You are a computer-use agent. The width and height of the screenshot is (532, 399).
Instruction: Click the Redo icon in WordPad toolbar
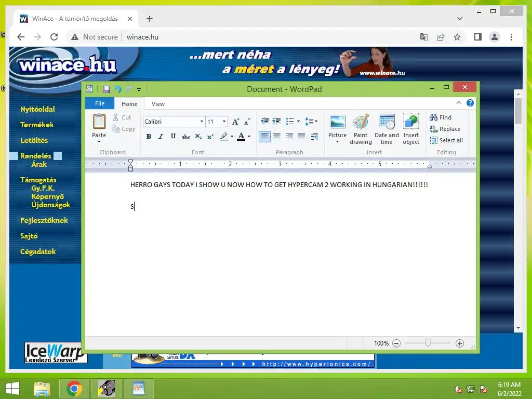[129, 89]
